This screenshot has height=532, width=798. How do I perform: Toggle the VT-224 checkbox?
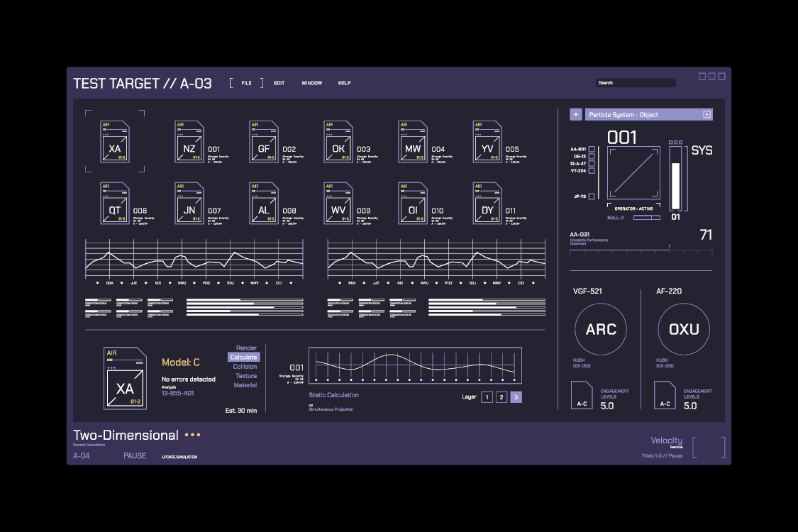click(x=592, y=170)
